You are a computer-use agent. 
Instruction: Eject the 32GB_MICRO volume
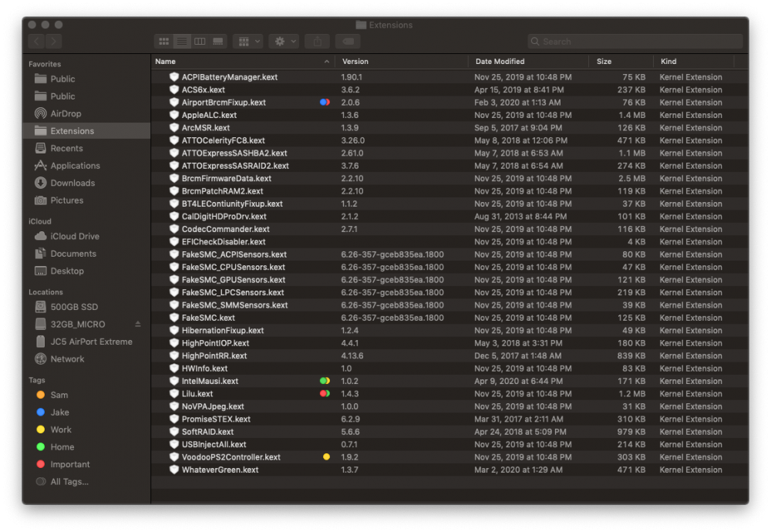coord(138,324)
